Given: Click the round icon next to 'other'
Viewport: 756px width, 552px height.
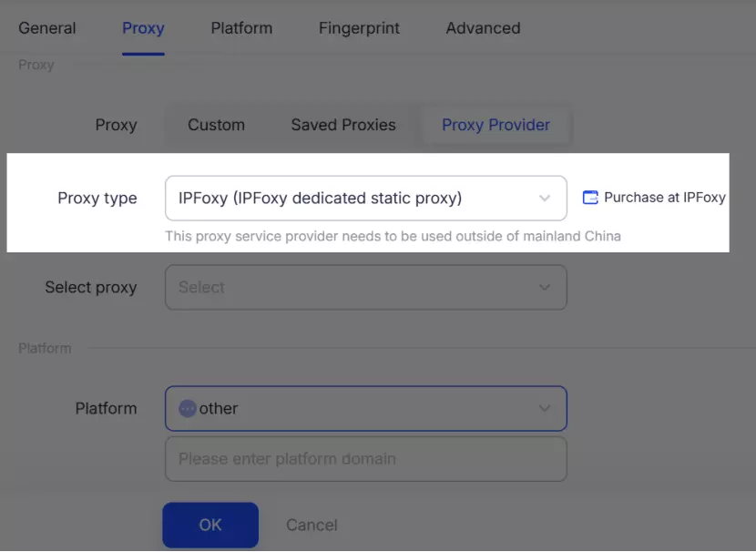Looking at the screenshot, I should pos(188,408).
